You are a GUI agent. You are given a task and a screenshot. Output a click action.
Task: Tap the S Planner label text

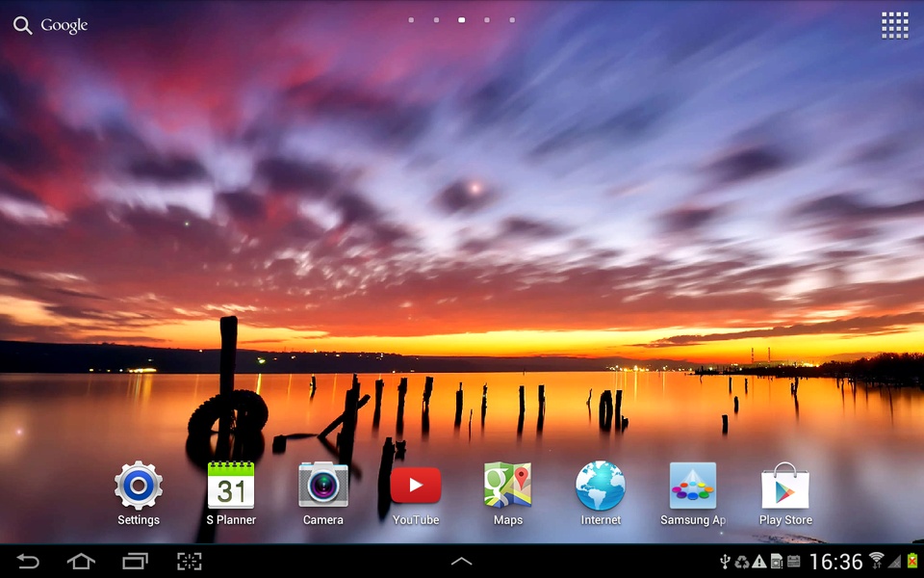point(231,520)
